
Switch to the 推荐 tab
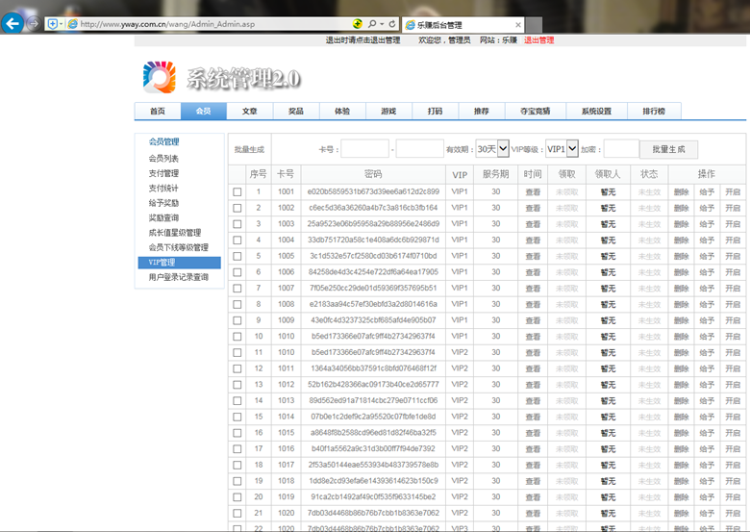[481, 111]
